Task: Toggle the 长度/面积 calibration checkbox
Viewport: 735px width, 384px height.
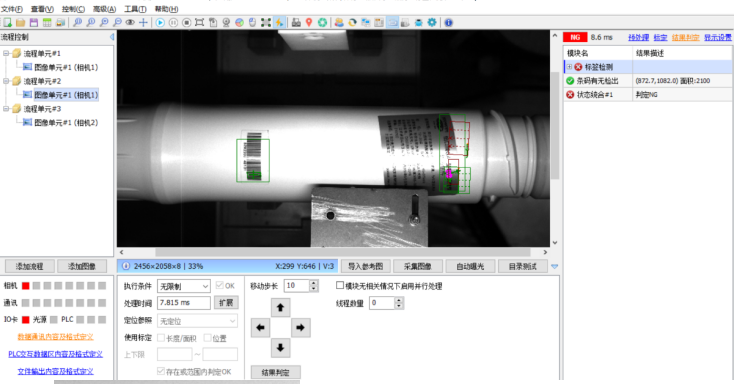Action: (161, 338)
